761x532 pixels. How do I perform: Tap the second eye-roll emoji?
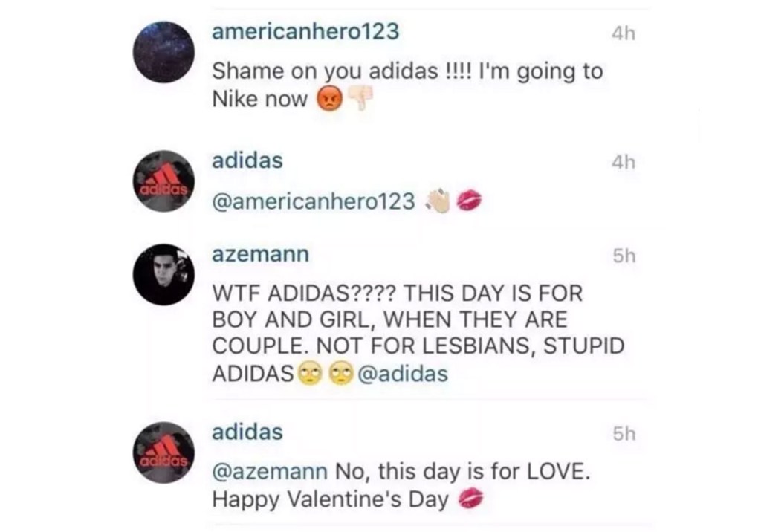pyautogui.click(x=342, y=373)
